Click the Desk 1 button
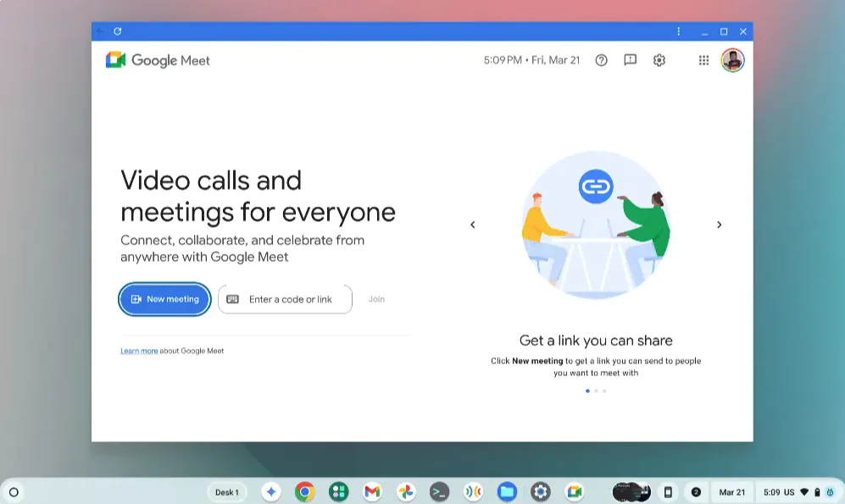The width and height of the screenshot is (845, 504). coord(226,491)
